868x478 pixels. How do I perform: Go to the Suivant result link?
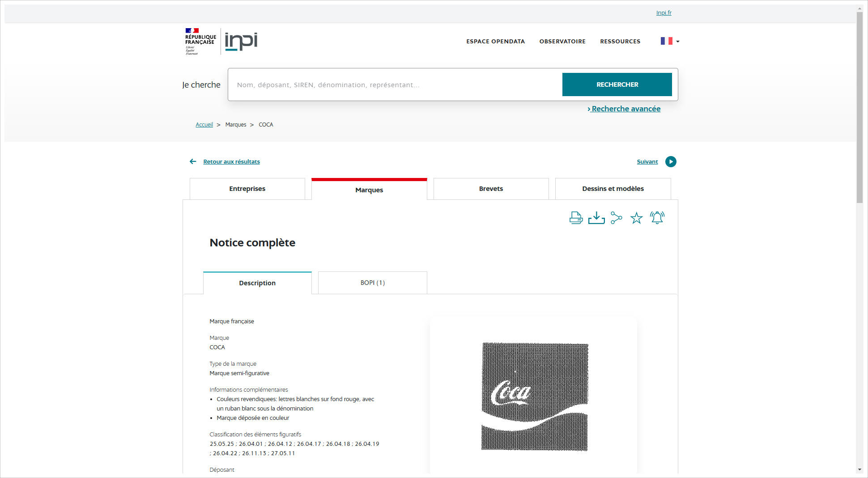647,161
